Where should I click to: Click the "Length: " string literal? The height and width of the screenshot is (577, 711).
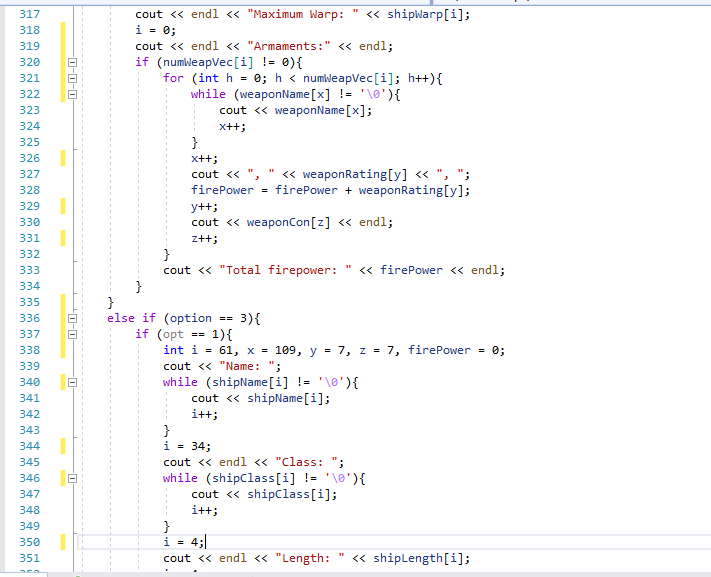tap(310, 558)
